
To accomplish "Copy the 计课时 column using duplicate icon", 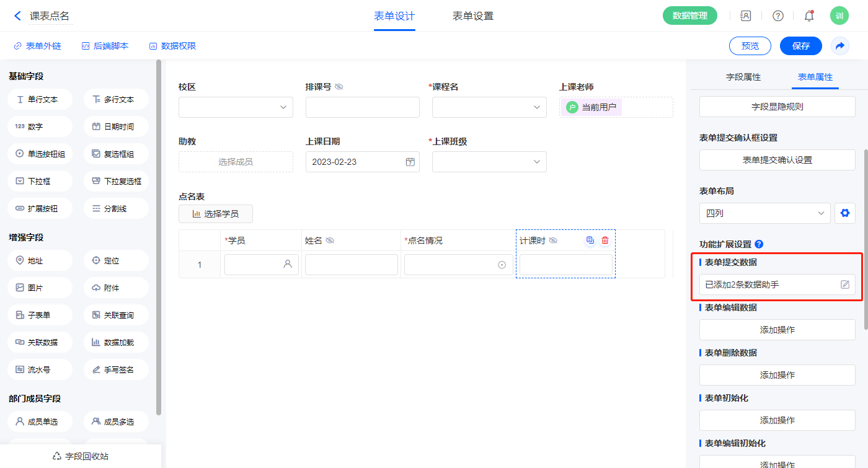I will (590, 241).
